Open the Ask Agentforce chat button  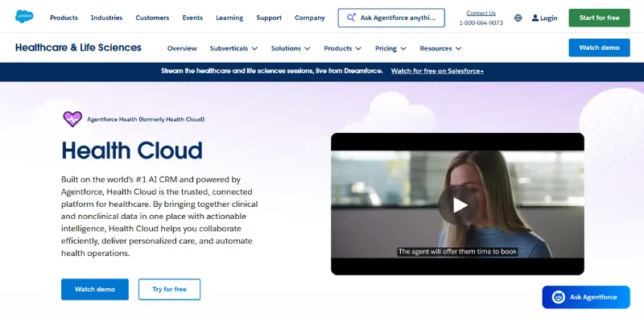pyautogui.click(x=586, y=297)
